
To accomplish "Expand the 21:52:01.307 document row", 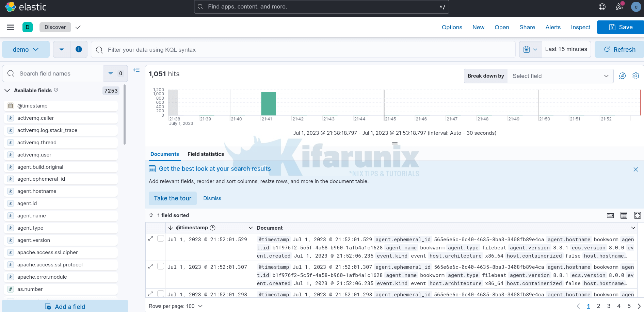I will point(151,266).
